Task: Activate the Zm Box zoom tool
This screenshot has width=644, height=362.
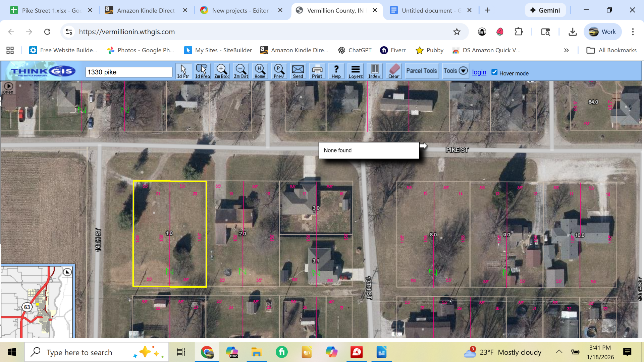Action: [221, 71]
